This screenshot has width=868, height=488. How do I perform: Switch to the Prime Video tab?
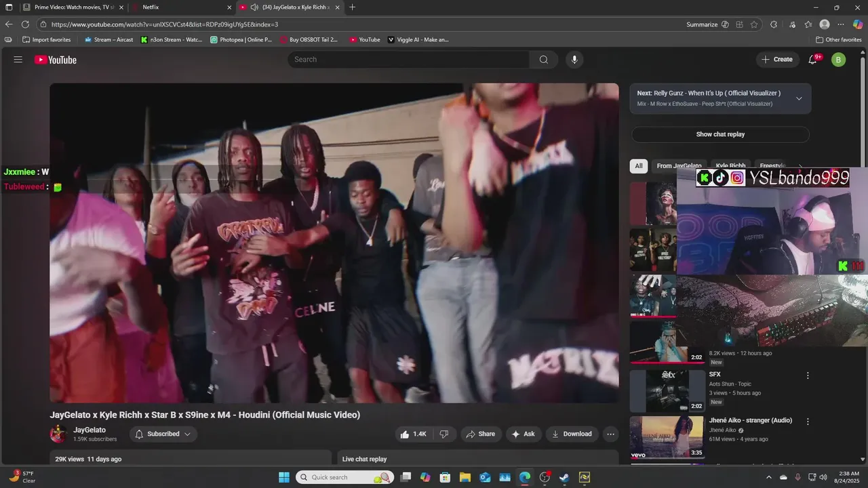tap(74, 7)
